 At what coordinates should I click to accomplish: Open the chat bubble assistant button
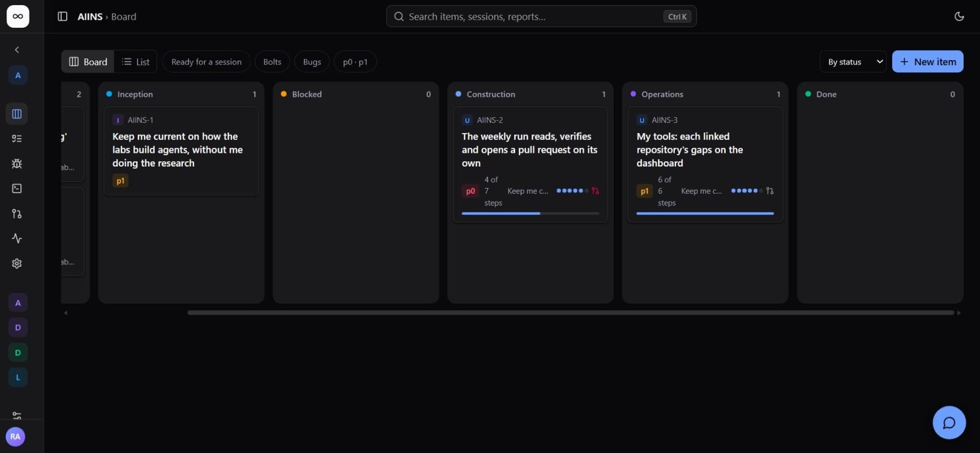tap(949, 422)
